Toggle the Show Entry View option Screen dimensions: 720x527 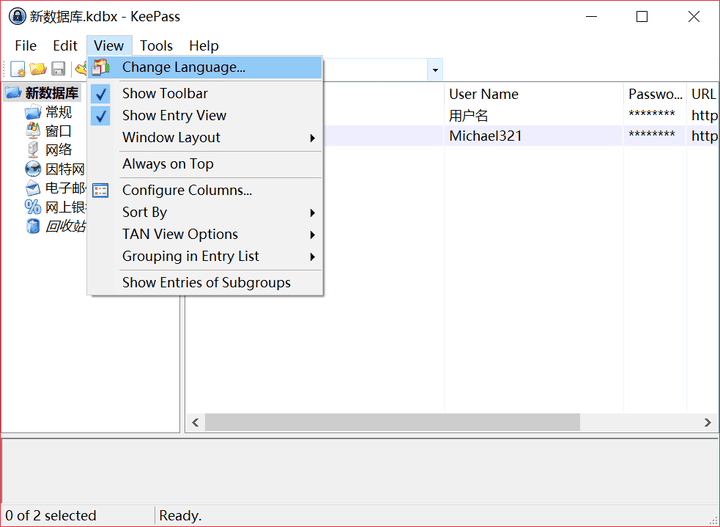click(x=174, y=115)
